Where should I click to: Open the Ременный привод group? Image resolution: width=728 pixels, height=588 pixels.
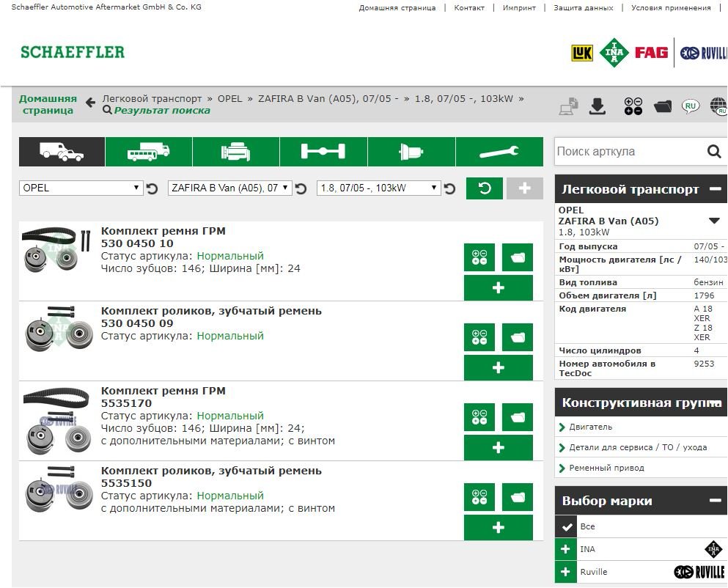tap(606, 468)
